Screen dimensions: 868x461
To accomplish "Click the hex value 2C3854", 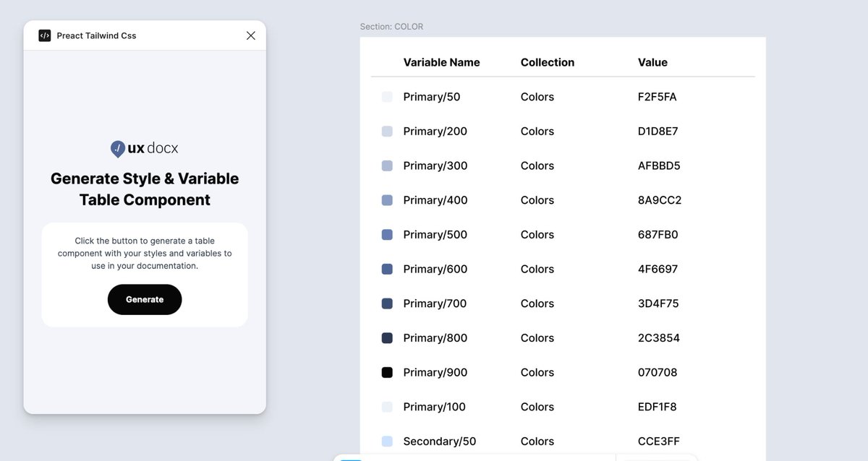I will pyautogui.click(x=659, y=338).
